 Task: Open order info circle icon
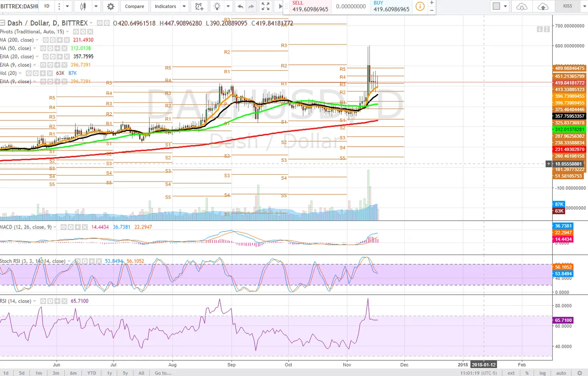click(420, 6)
